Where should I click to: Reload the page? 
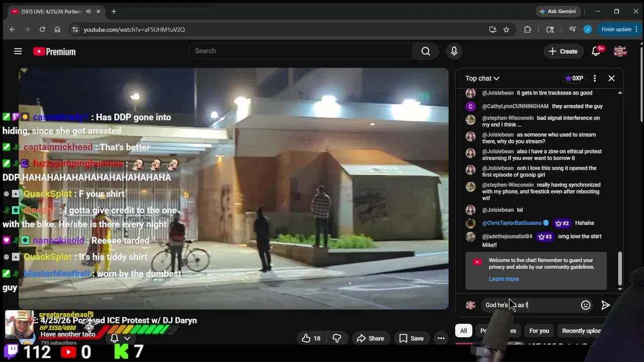pyautogui.click(x=42, y=30)
